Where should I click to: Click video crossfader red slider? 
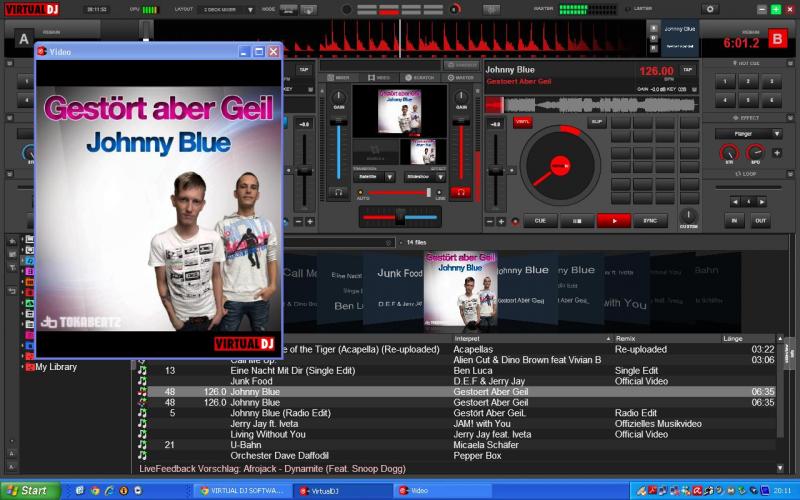click(x=399, y=193)
